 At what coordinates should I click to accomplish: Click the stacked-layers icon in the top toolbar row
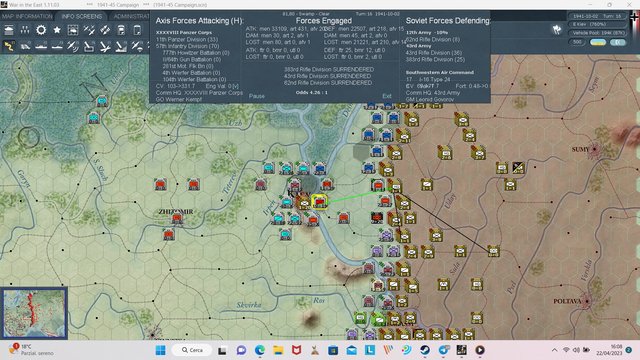pos(9,30)
